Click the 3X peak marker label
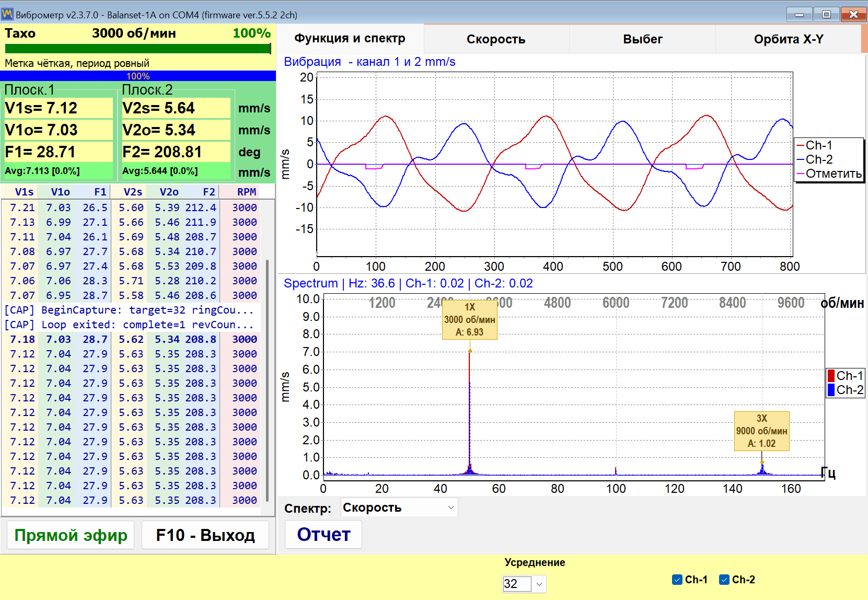 [x=761, y=431]
